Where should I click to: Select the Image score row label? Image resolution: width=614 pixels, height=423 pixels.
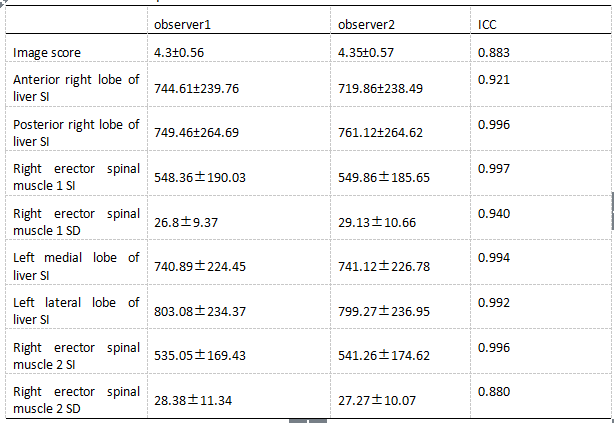(47, 51)
